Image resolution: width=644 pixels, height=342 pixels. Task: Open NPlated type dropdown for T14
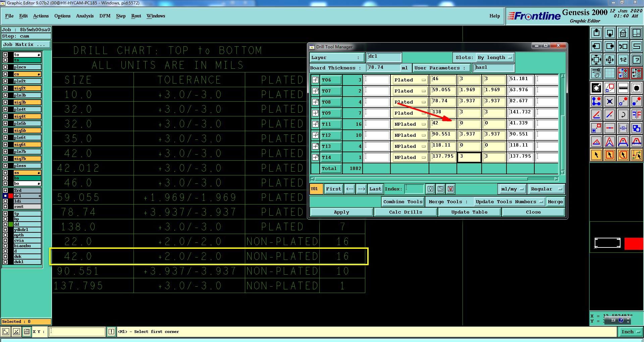tap(410, 157)
